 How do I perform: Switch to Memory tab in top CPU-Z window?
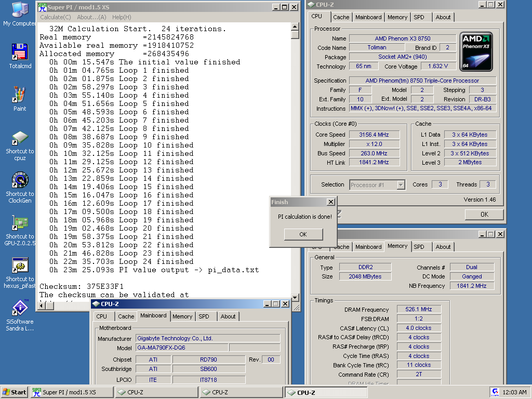click(397, 17)
